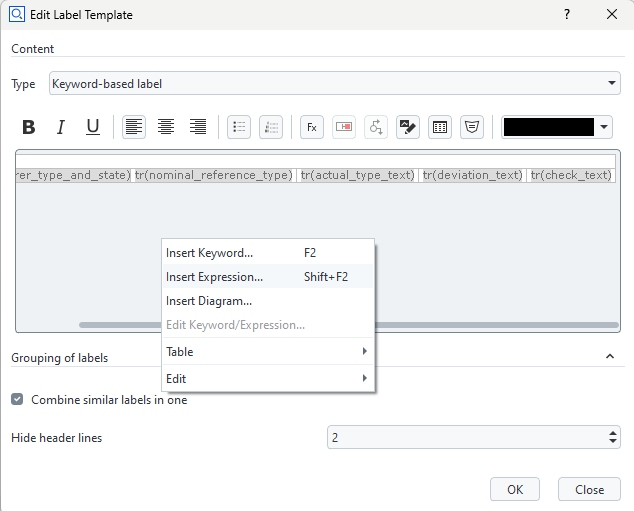Click the Close button
Image resolution: width=634 pixels, height=511 pixels.
[589, 490]
